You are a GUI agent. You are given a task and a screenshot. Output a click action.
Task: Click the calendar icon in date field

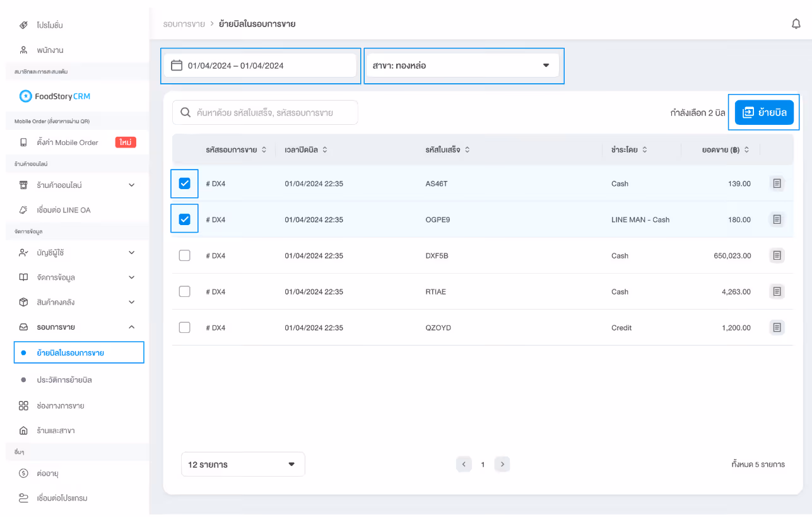(x=177, y=65)
